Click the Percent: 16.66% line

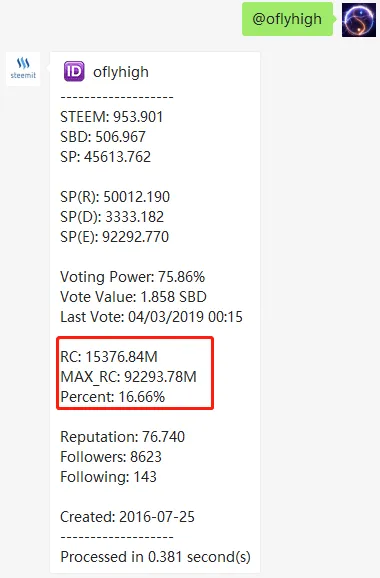(x=113, y=397)
